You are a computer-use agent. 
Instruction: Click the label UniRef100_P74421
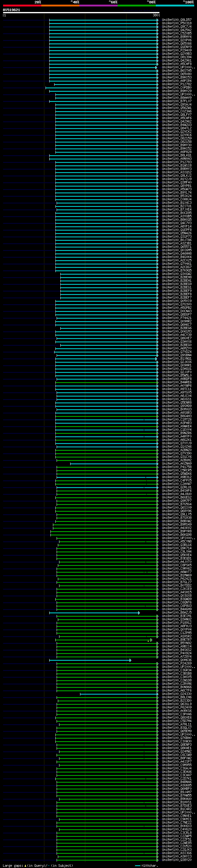177,318
